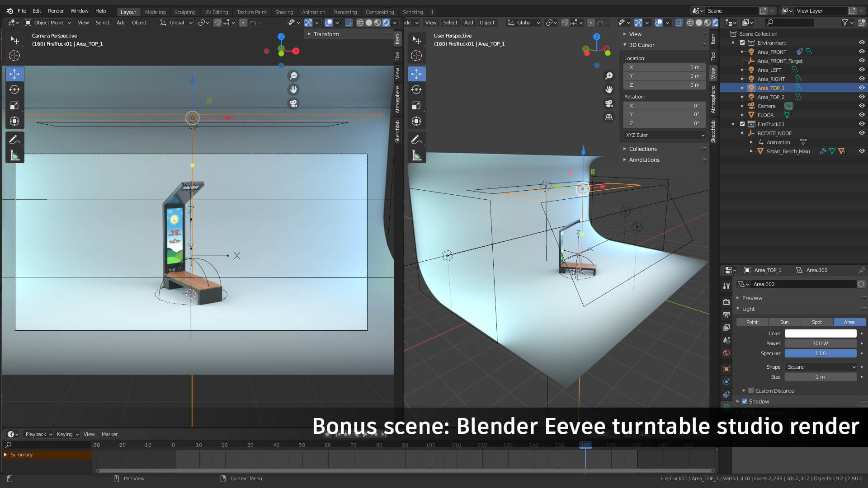Screen dimensions: 868x488
Task: Open the Shape dropdown set to Square
Action: click(821, 367)
